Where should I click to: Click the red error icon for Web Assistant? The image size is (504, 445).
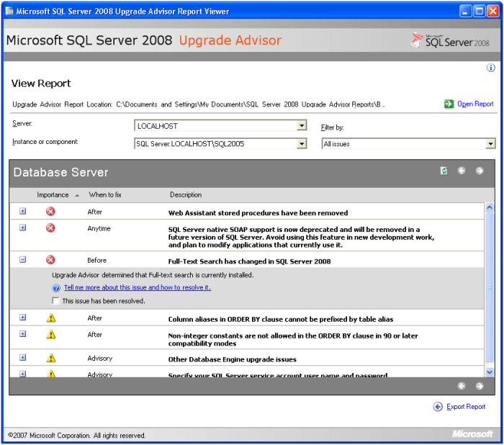(x=50, y=212)
